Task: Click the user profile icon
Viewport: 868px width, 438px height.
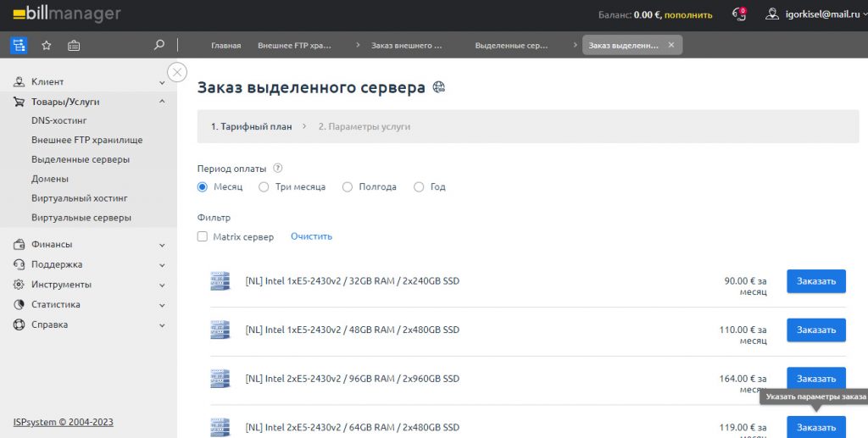Action: point(771,14)
